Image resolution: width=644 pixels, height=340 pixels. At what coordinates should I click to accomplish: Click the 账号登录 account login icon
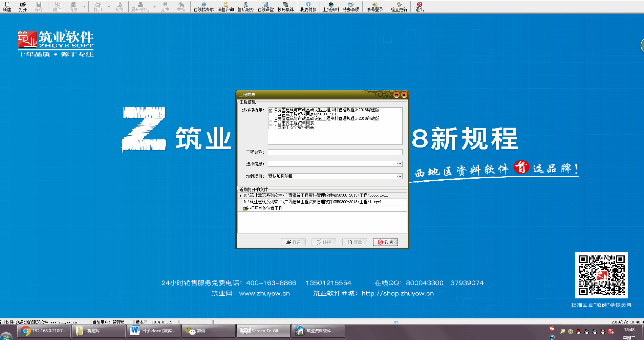coord(375,6)
